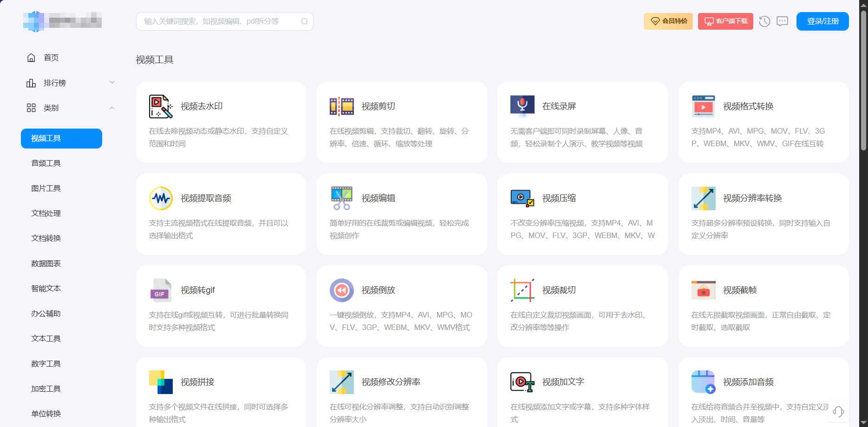Click the page vertical scrollbar thumb
Screen dimensions: 868x427
point(863,80)
